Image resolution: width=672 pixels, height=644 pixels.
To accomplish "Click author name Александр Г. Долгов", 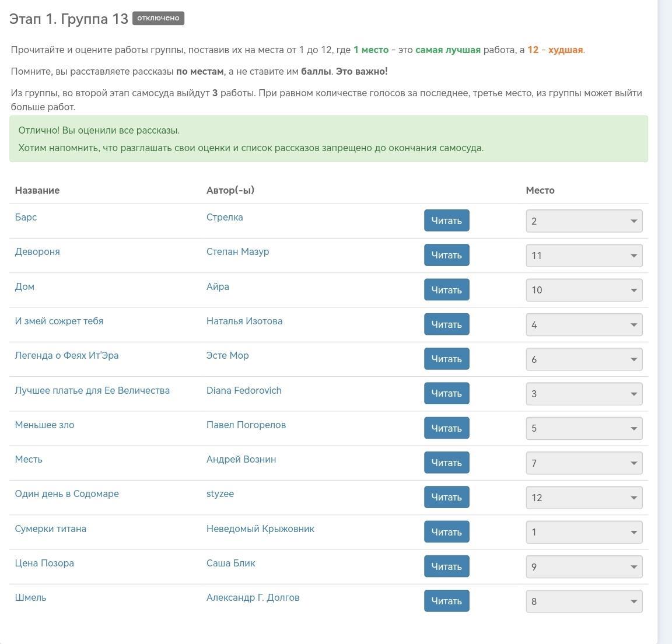I will [x=253, y=597].
